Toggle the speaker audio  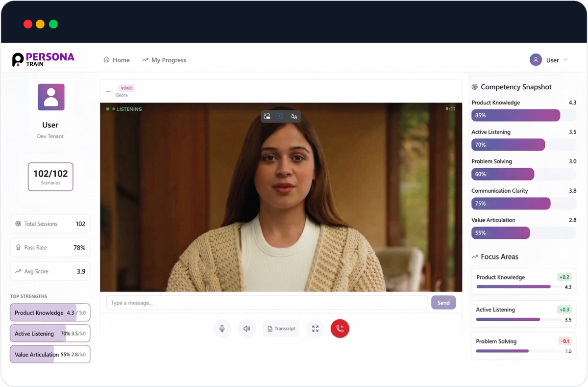click(247, 329)
